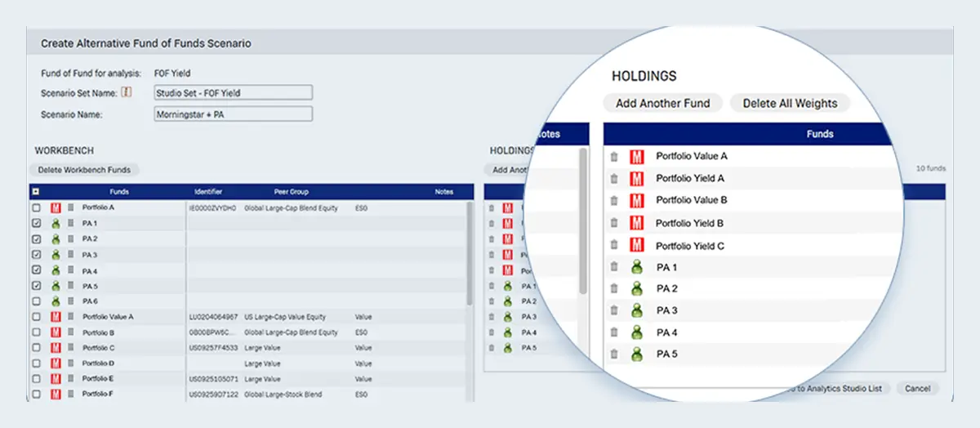980x428 pixels.
Task: Click the Workbench list vertical scrollbar
Action: pyautogui.click(x=470, y=253)
